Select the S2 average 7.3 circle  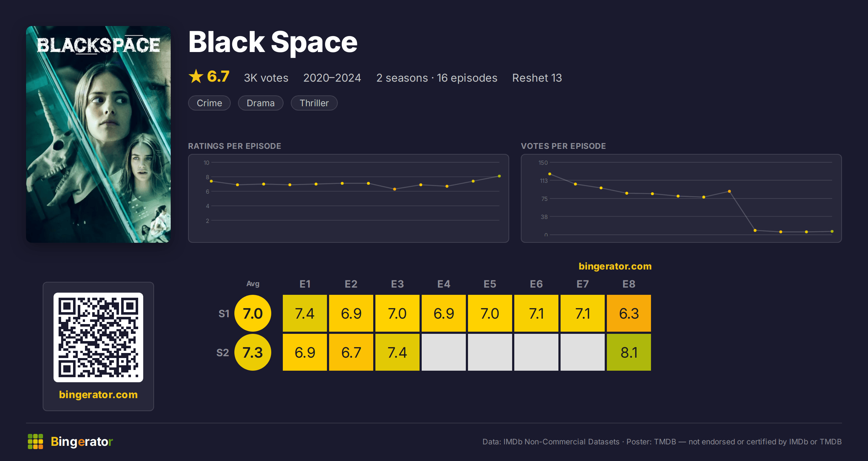pyautogui.click(x=253, y=352)
